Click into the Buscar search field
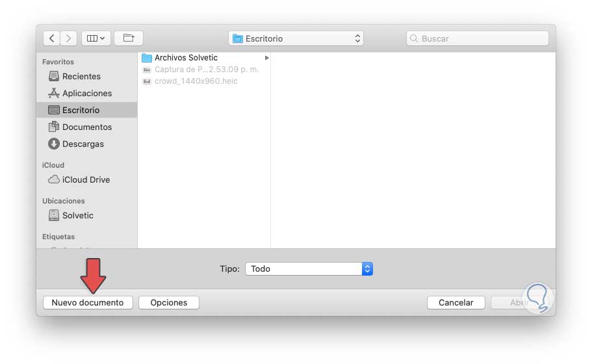This screenshot has height=364, width=592. click(477, 38)
